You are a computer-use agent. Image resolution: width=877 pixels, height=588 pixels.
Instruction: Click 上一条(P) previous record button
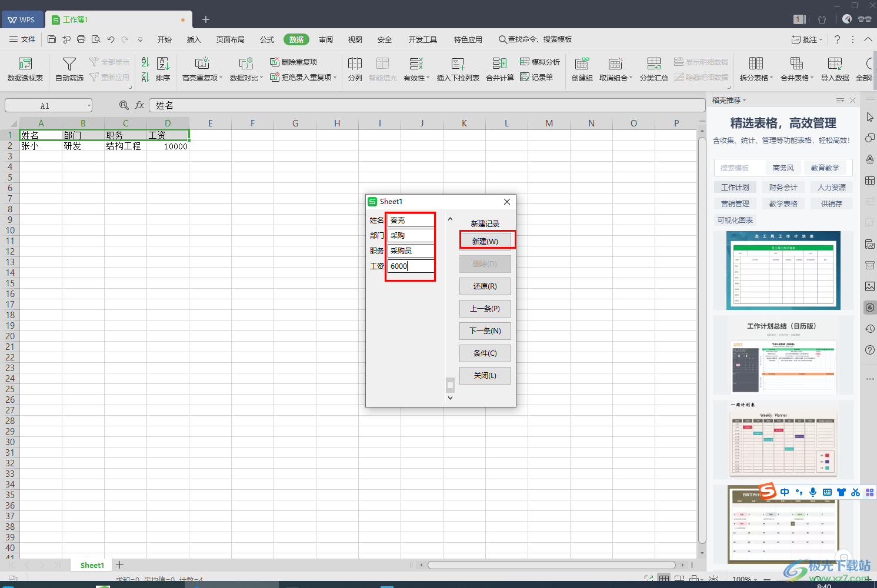coord(485,309)
